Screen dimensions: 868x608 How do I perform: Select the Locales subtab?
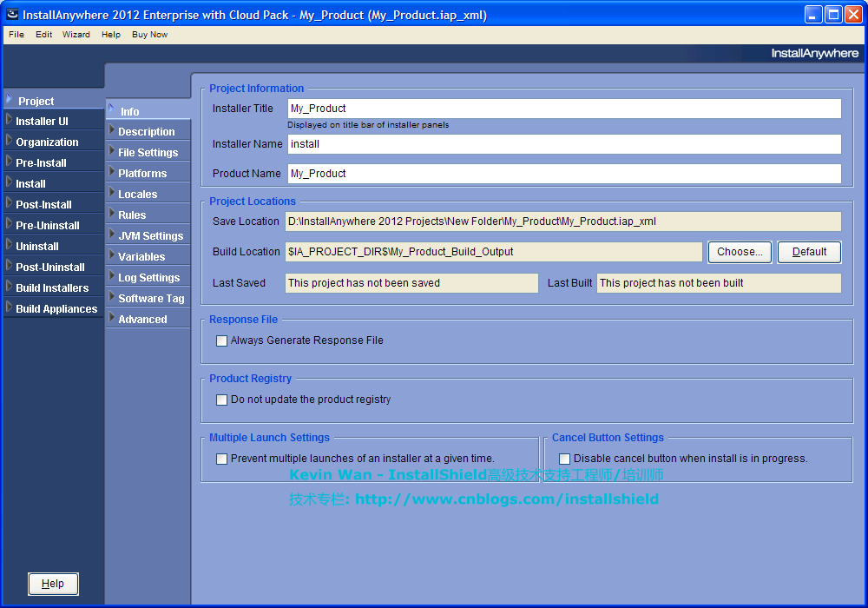coord(148,195)
